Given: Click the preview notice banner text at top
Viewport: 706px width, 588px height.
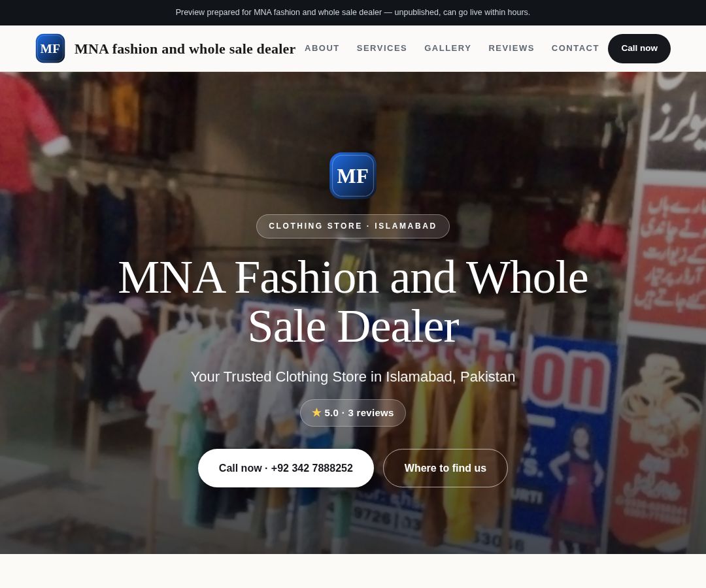Looking at the screenshot, I should [352, 12].
